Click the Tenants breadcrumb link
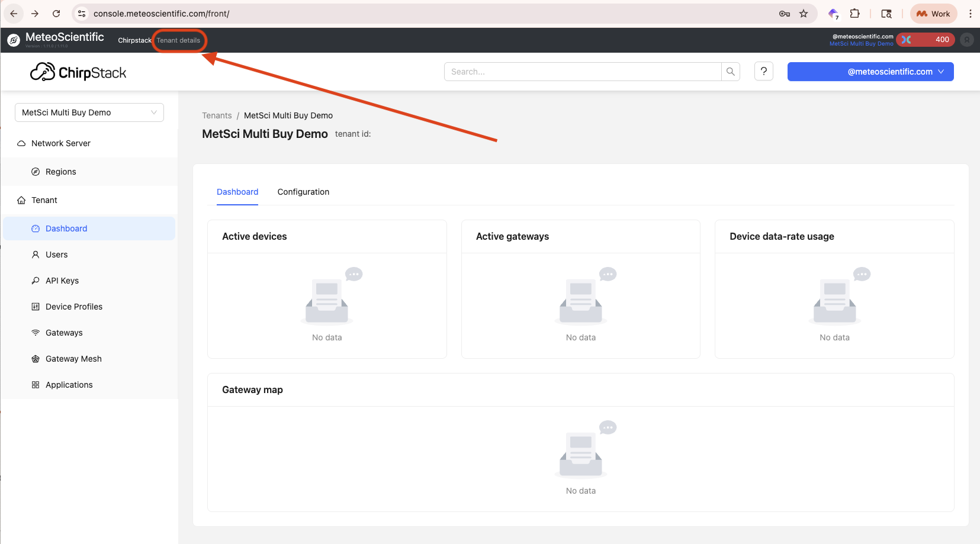This screenshot has width=980, height=544. (x=217, y=115)
